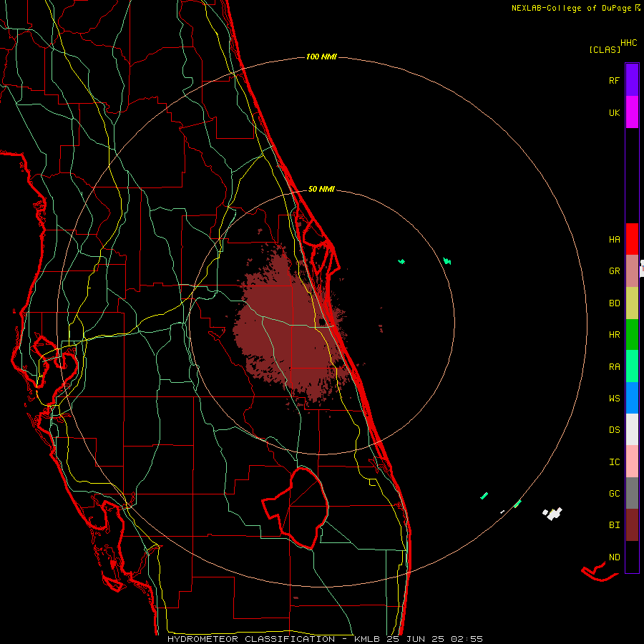Click the brown BI legend color swatch

click(x=632, y=525)
